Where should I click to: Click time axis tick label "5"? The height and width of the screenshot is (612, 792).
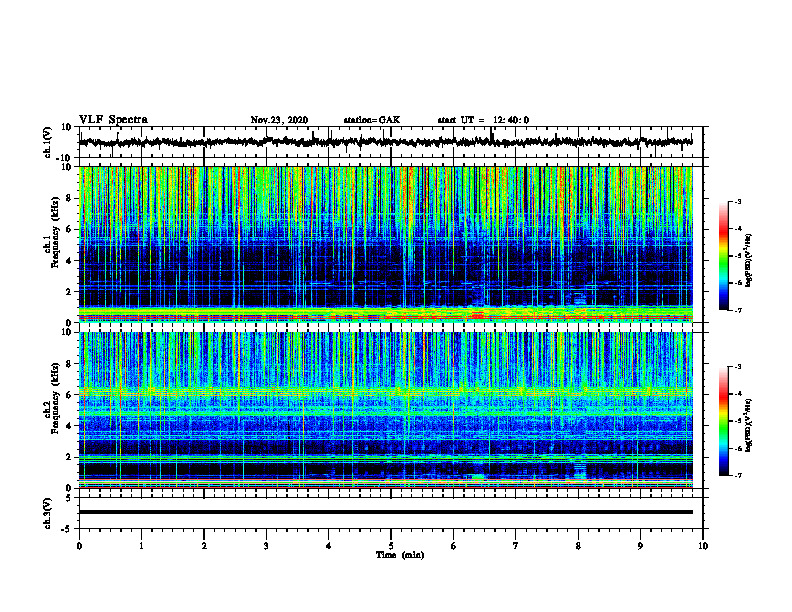(391, 546)
